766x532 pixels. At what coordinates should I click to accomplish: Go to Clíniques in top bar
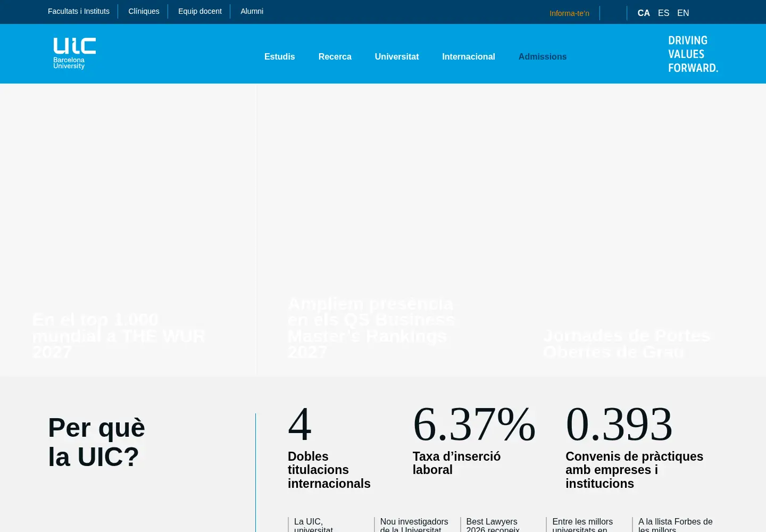144,11
